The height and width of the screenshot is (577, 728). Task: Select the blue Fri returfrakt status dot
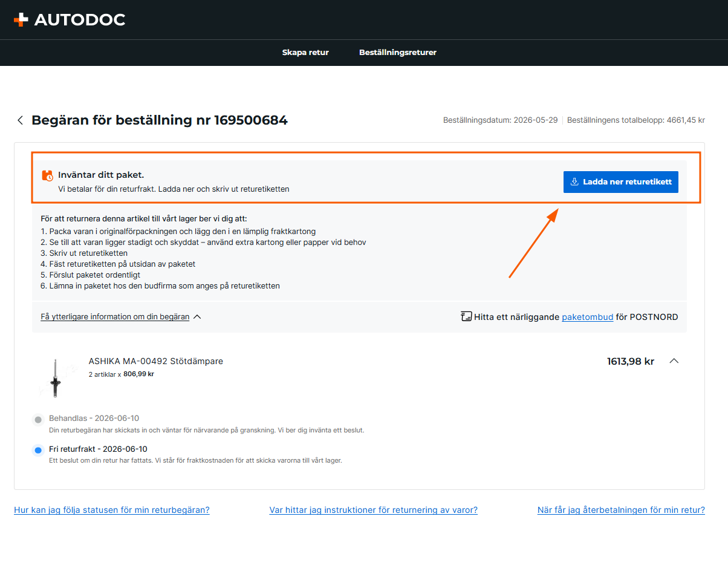click(38, 450)
